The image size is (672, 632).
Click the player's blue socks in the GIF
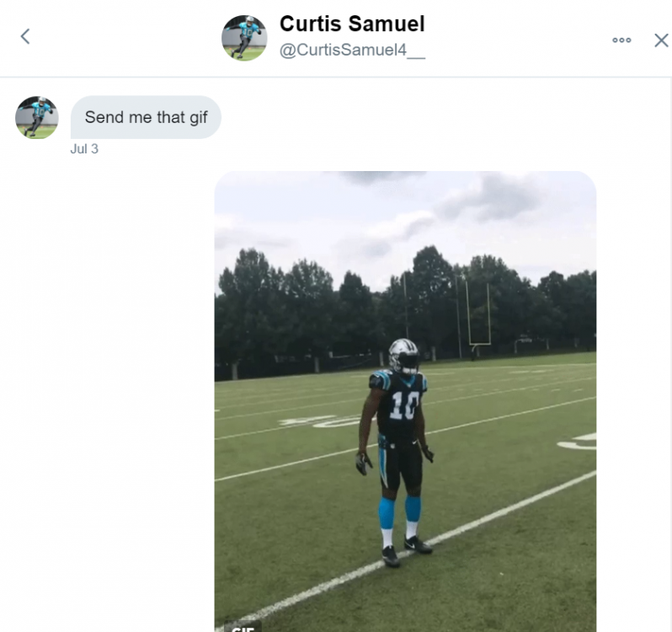399,511
